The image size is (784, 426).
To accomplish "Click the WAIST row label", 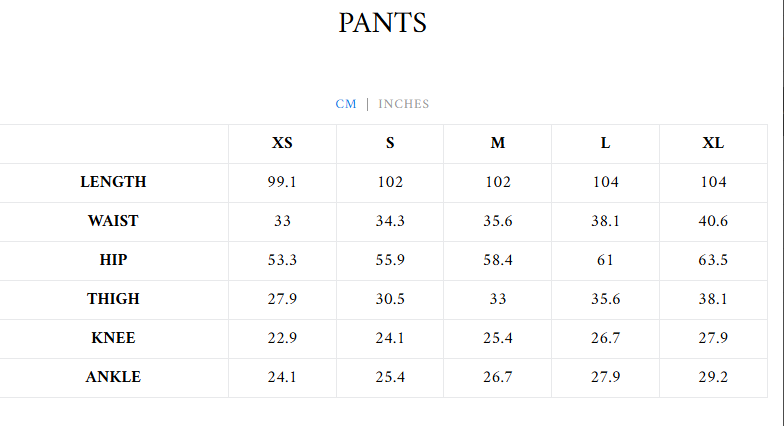I will point(113,221).
